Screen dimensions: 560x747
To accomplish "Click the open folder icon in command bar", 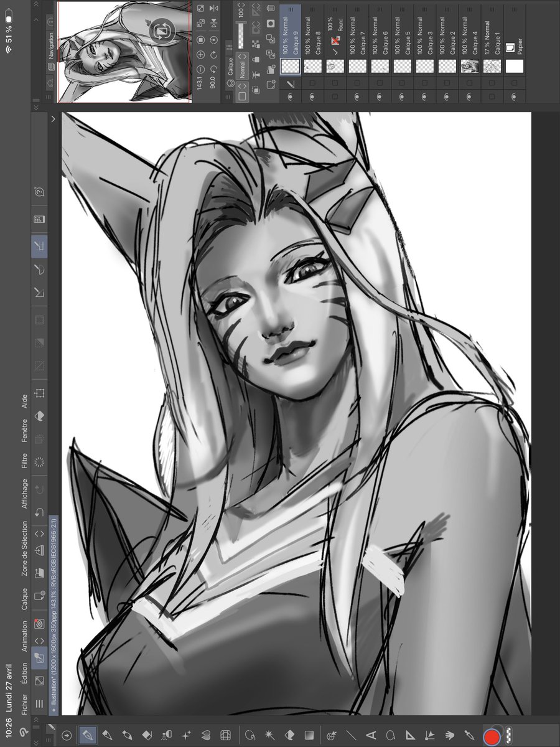I will pyautogui.click(x=39, y=572).
